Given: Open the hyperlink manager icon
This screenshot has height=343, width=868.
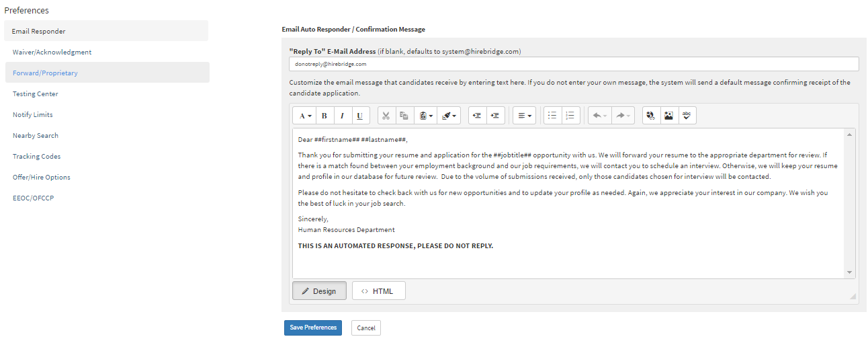Looking at the screenshot, I should [x=650, y=116].
